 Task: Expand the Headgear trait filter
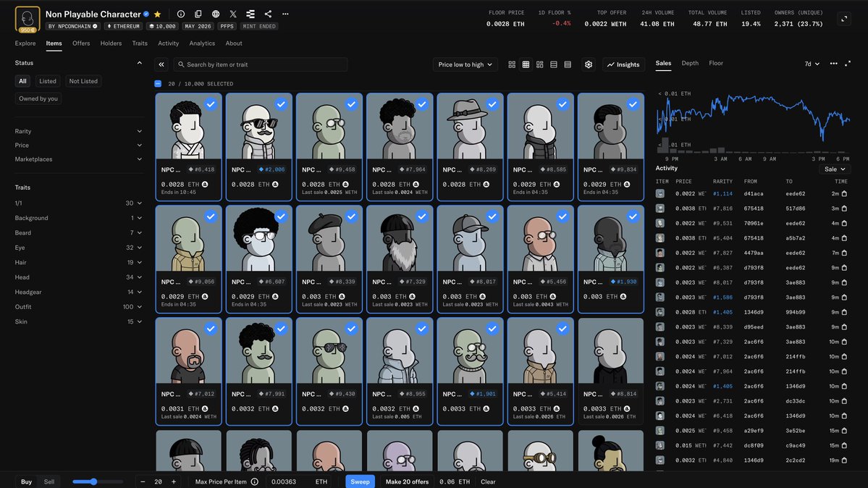click(x=78, y=292)
